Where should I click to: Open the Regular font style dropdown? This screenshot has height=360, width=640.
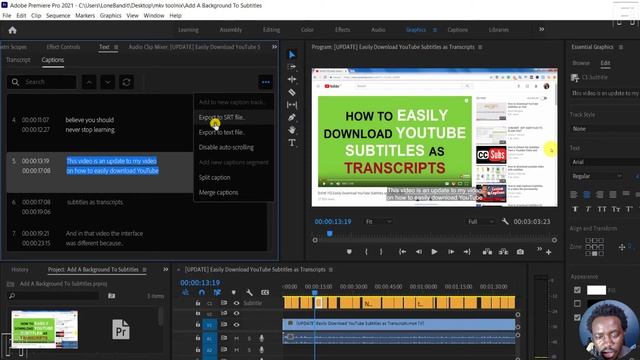pyautogui.click(x=596, y=176)
